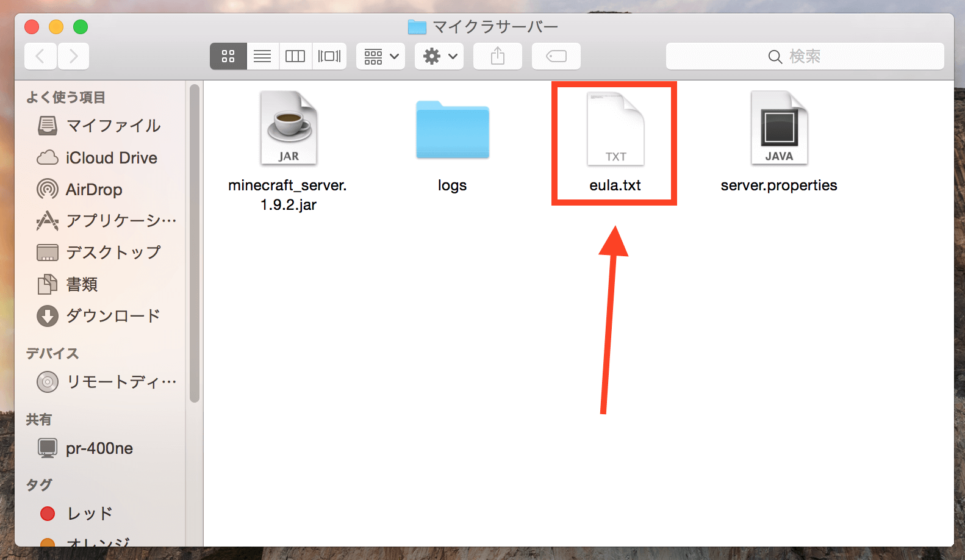Go back with the left chevron button

coord(40,56)
